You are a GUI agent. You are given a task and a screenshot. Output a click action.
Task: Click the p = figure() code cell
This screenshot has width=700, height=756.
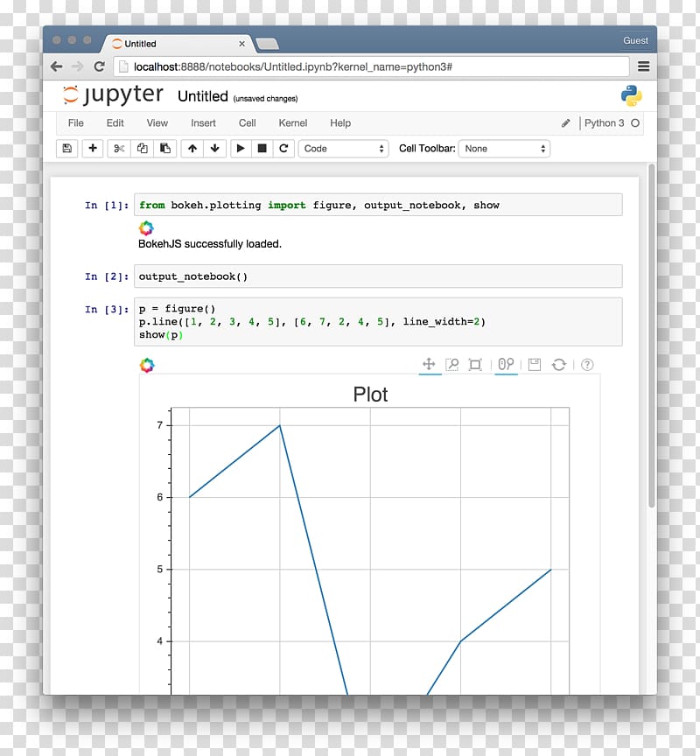click(x=378, y=322)
